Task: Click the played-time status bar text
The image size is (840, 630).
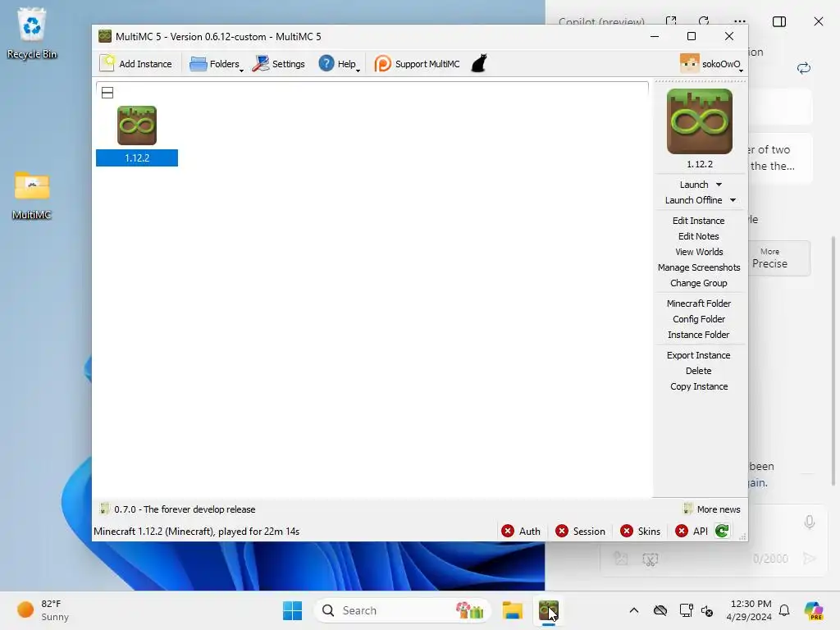Action: point(197,532)
